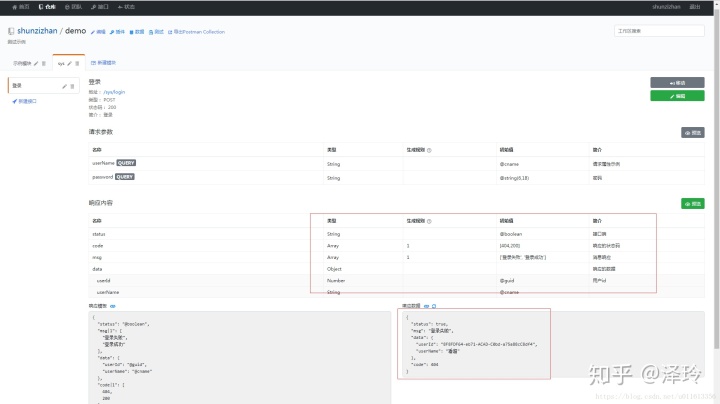Delete the sys module with its trash icon
Image resolution: width=720 pixels, height=404 pixels.
pos(77,63)
